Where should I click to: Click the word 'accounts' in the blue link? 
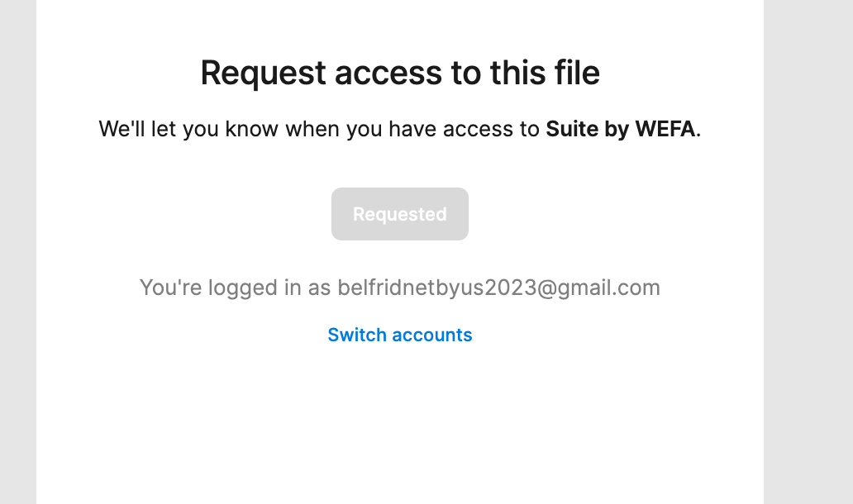[432, 335]
